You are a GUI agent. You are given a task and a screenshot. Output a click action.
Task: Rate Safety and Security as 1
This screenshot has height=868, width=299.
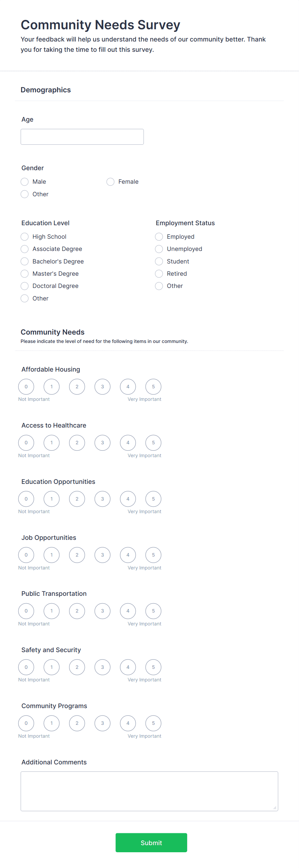[x=51, y=667]
